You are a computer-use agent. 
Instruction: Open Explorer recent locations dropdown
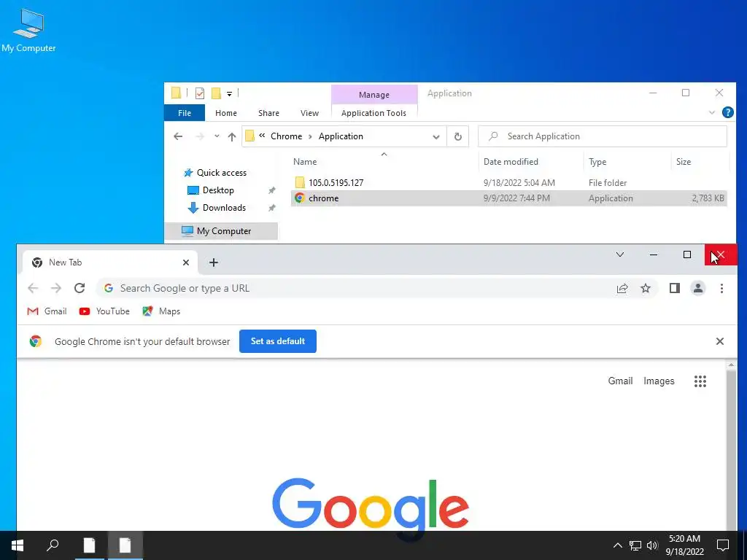click(217, 136)
